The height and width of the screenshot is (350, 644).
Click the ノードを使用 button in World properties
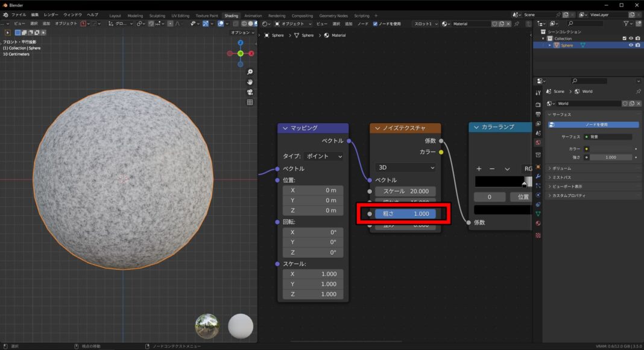click(594, 124)
